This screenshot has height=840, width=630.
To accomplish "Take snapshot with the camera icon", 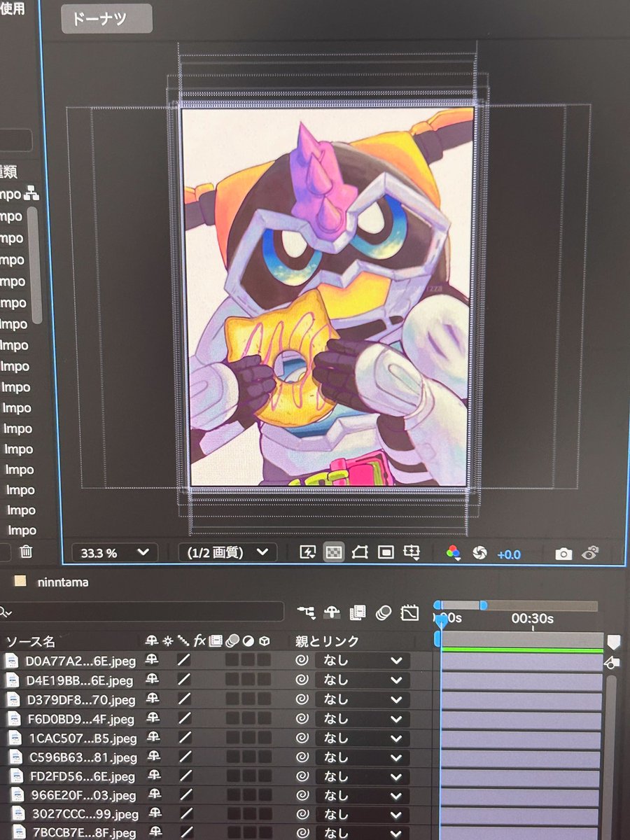I will point(563,554).
